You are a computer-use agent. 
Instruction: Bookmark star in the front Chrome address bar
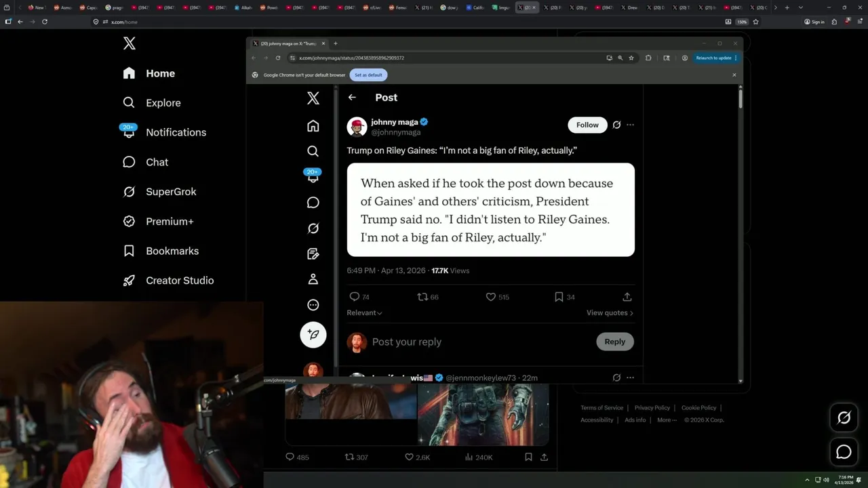[631, 58]
